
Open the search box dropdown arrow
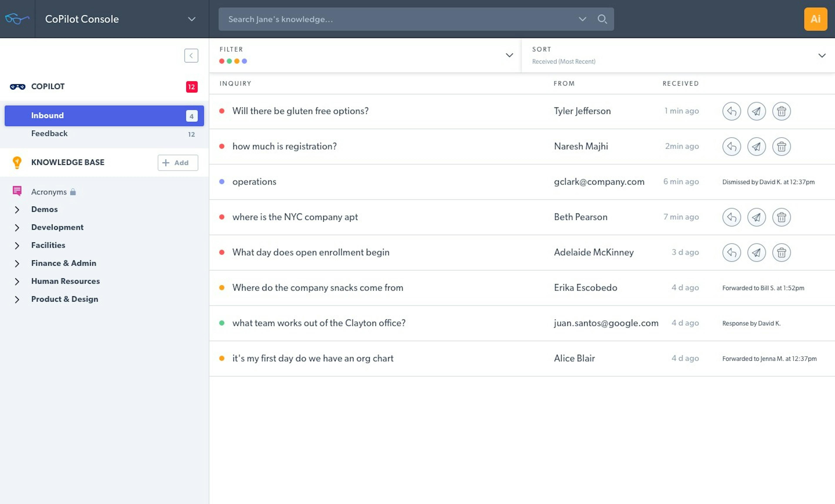pos(582,19)
